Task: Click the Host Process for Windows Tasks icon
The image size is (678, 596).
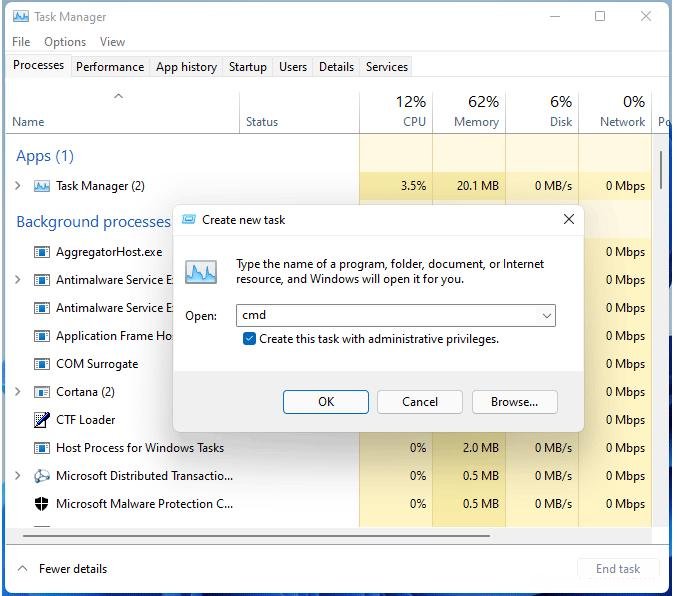Action: point(42,448)
